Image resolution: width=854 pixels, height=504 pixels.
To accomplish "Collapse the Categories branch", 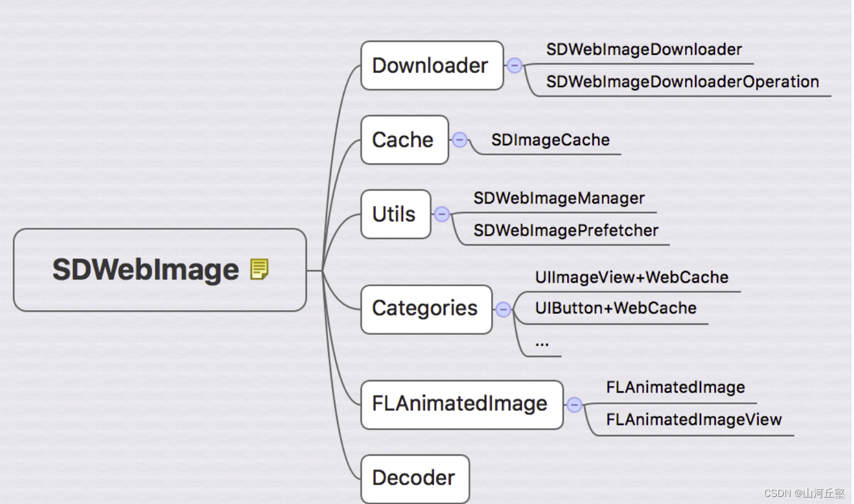I will (503, 309).
